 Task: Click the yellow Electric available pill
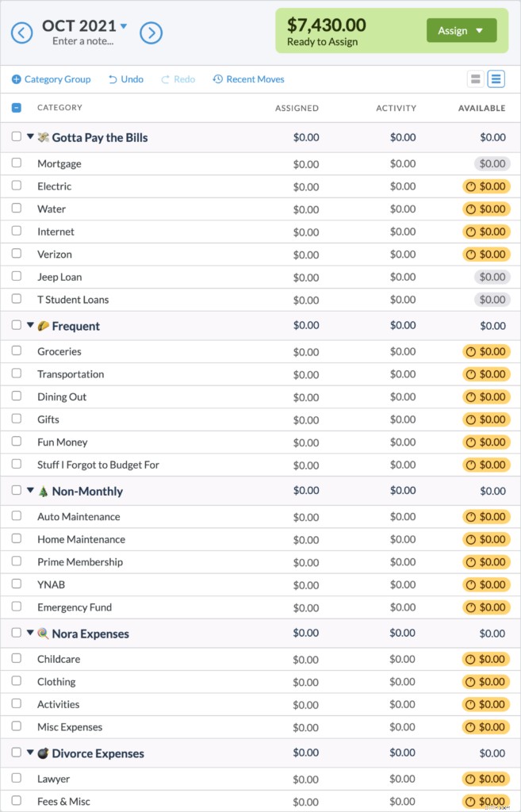click(x=486, y=186)
